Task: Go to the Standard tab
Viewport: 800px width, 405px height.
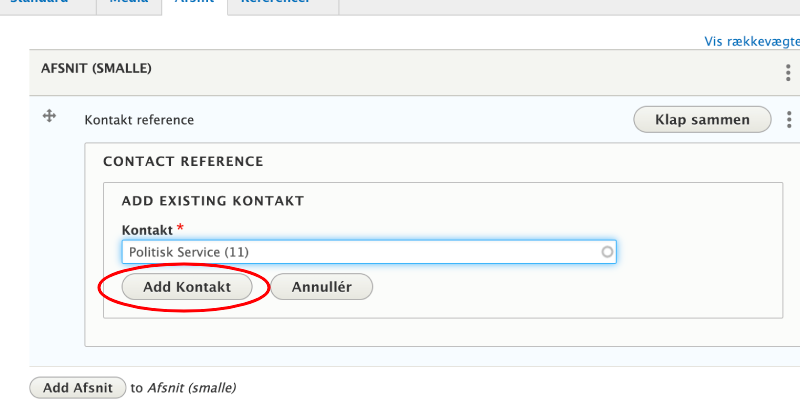Action: pyautogui.click(x=40, y=3)
